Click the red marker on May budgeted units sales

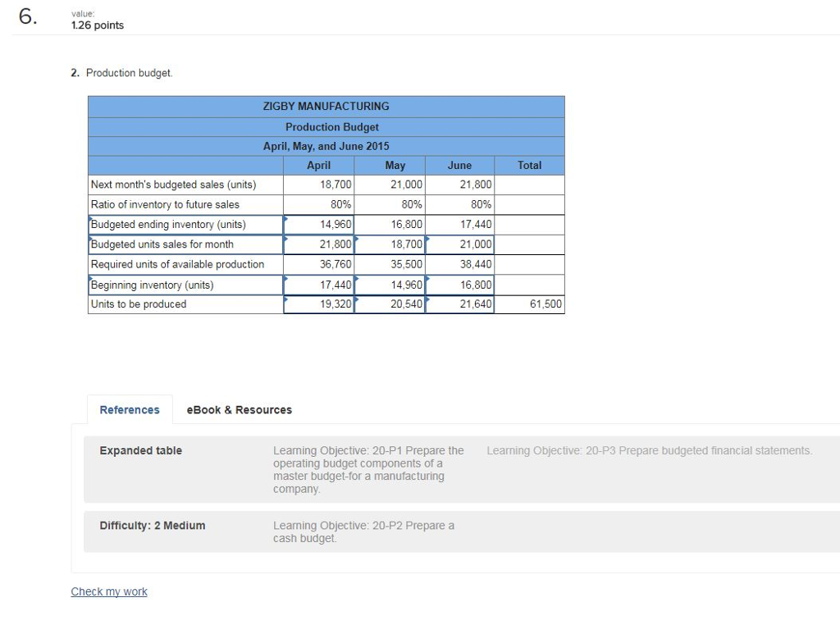(x=357, y=240)
